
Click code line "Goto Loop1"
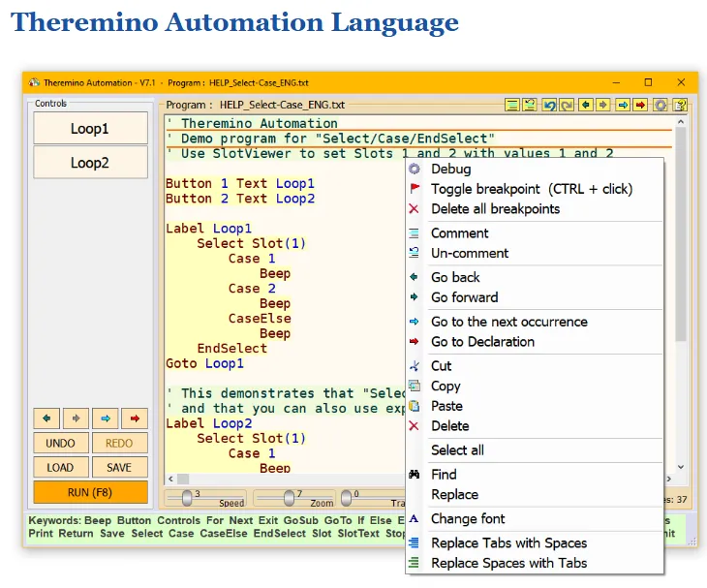204,363
